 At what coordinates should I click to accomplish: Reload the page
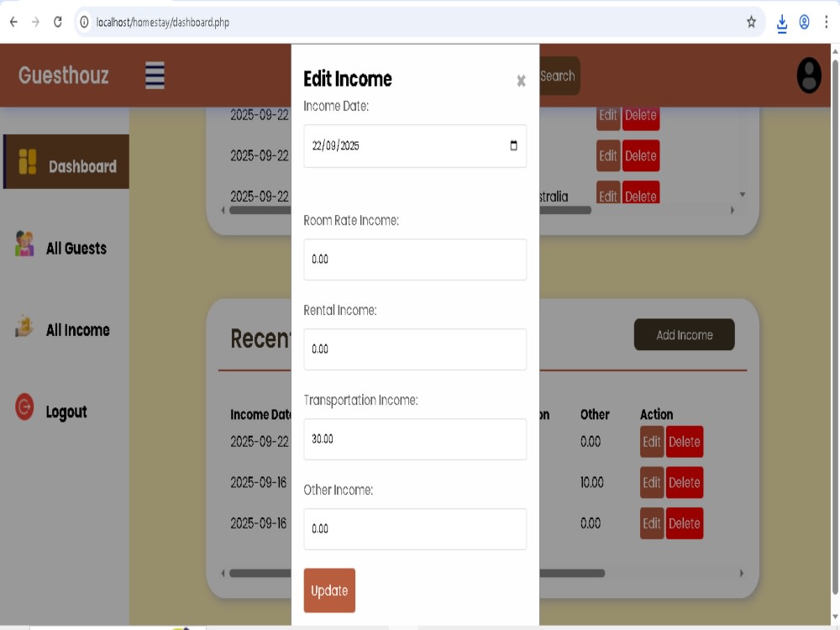click(57, 22)
